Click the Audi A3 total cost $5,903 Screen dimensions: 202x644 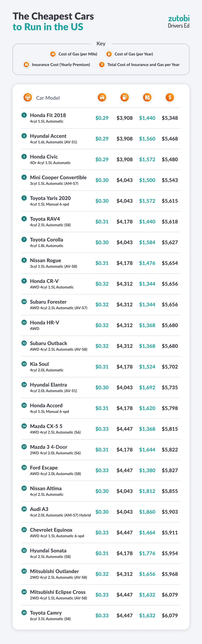(x=170, y=512)
